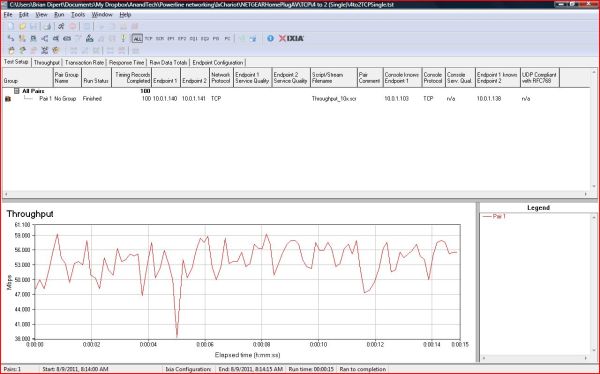Start the test with Run icon
This screenshot has width=600, height=374.
pyautogui.click(x=61, y=26)
